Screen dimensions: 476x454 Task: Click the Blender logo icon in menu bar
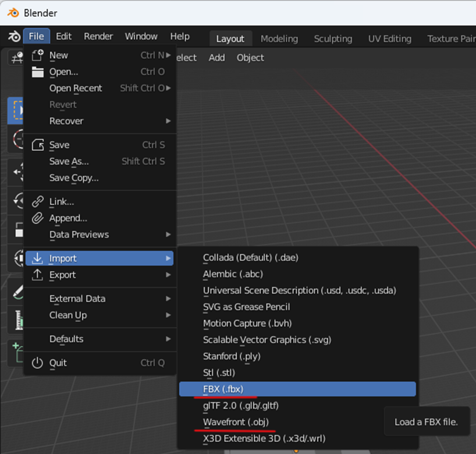tap(14, 37)
